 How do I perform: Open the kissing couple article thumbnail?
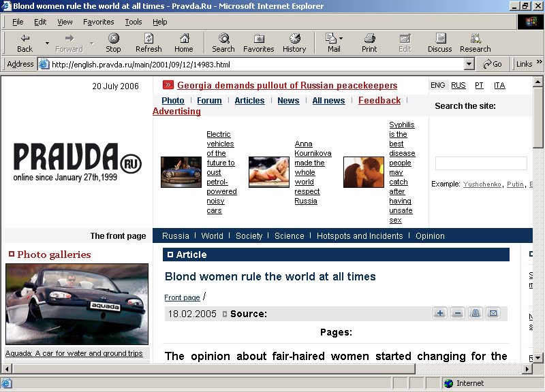(364, 172)
